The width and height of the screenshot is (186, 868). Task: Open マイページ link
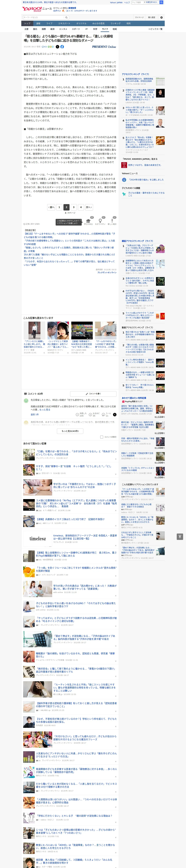(139, 17)
